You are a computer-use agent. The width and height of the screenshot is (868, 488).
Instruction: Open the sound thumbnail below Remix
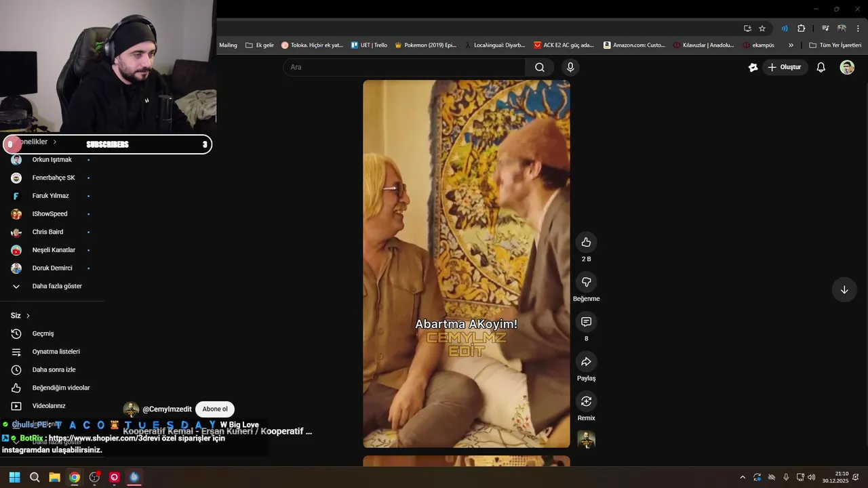586,439
